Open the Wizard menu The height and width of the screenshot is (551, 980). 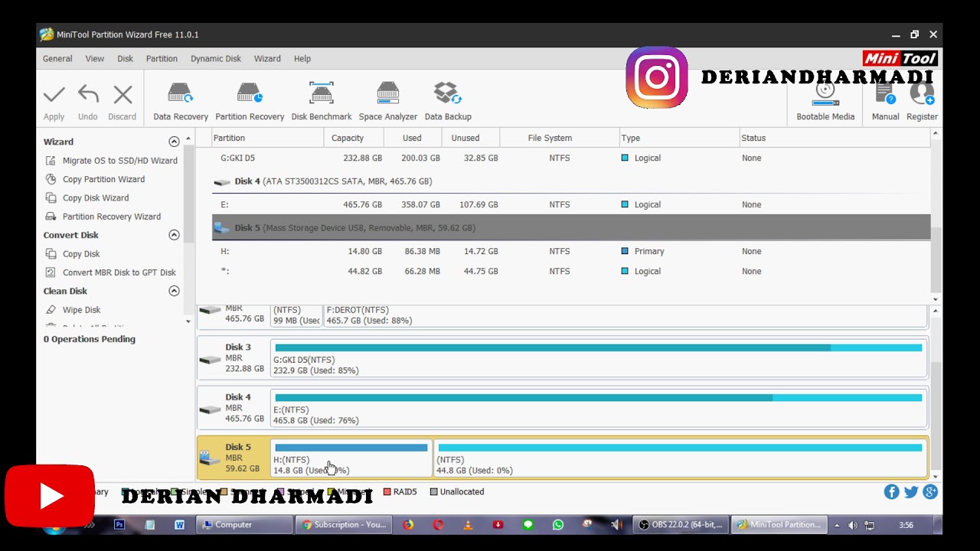click(267, 59)
